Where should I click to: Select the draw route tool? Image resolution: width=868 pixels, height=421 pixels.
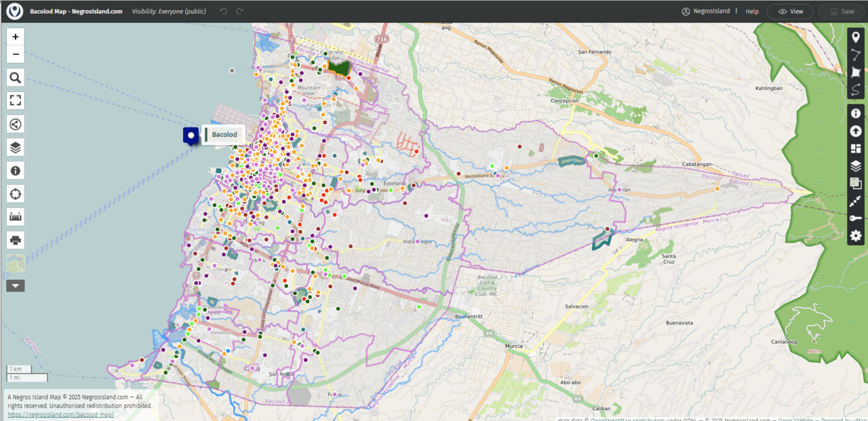coord(856,90)
